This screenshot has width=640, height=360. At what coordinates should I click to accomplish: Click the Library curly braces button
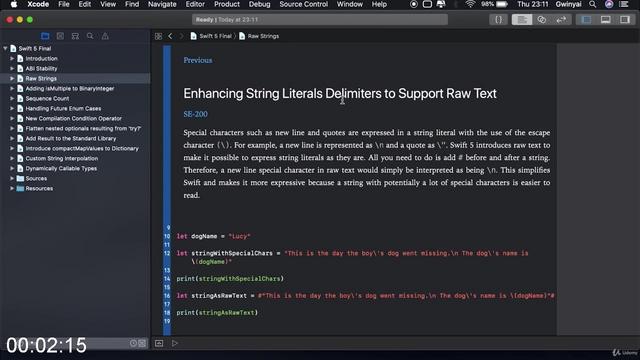tap(498, 20)
